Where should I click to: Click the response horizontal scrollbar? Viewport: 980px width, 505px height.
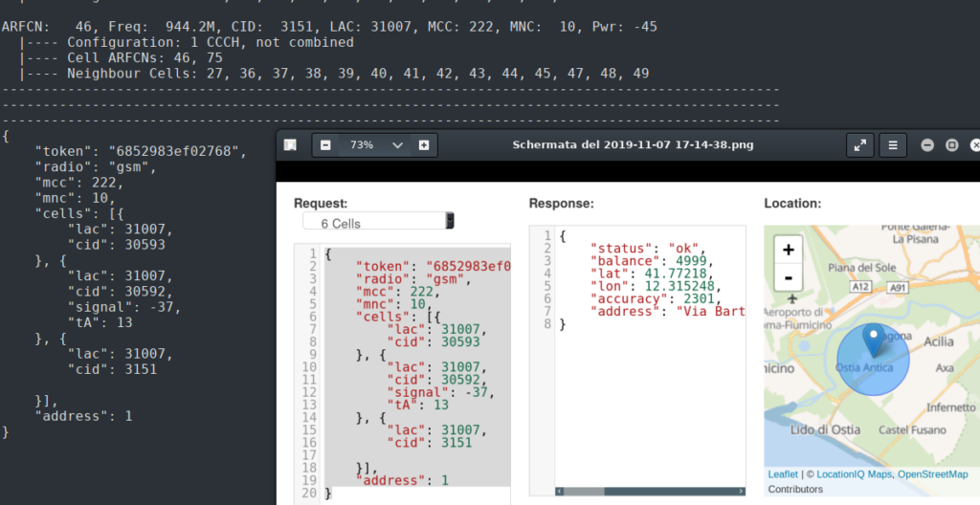[x=650, y=492]
